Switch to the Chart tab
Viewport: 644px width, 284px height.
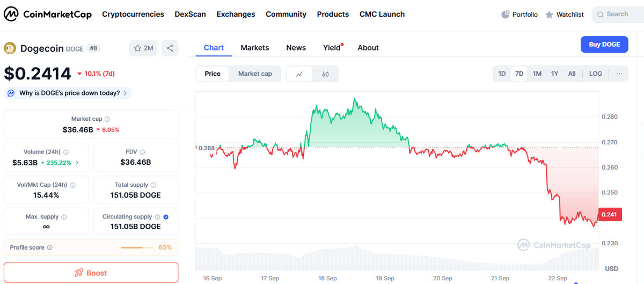coord(214,48)
